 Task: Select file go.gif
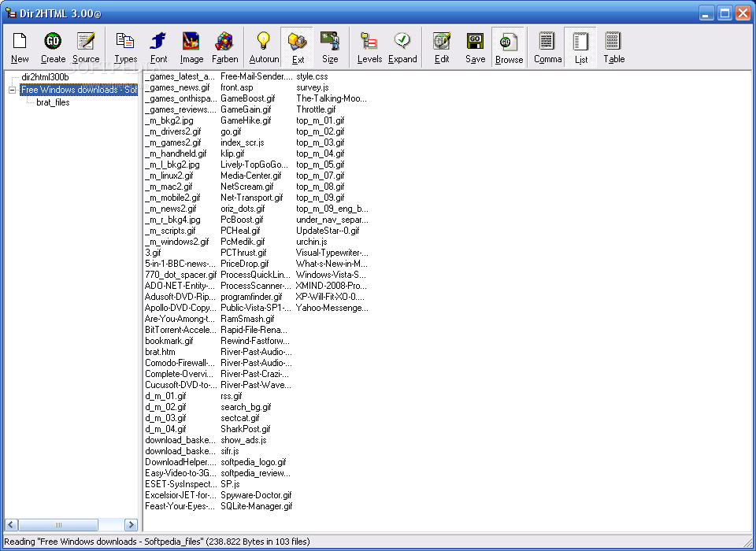(x=231, y=131)
